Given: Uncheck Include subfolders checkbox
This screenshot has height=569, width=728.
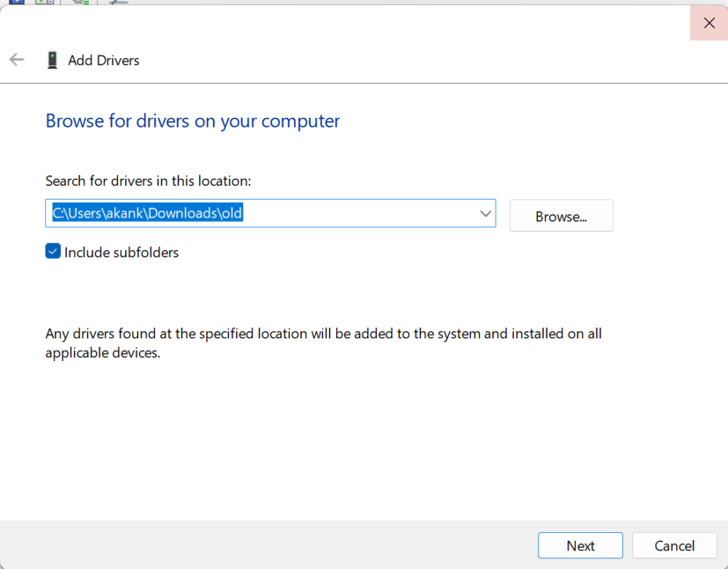Looking at the screenshot, I should 53,251.
